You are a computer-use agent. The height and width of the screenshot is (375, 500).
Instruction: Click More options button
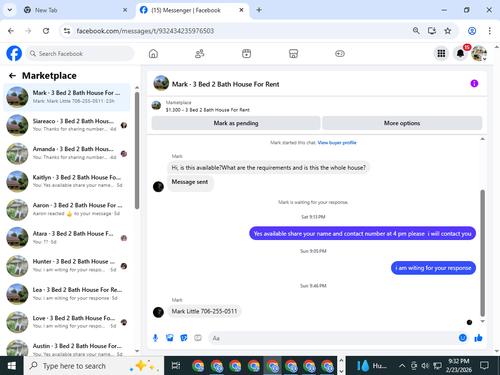tap(402, 123)
